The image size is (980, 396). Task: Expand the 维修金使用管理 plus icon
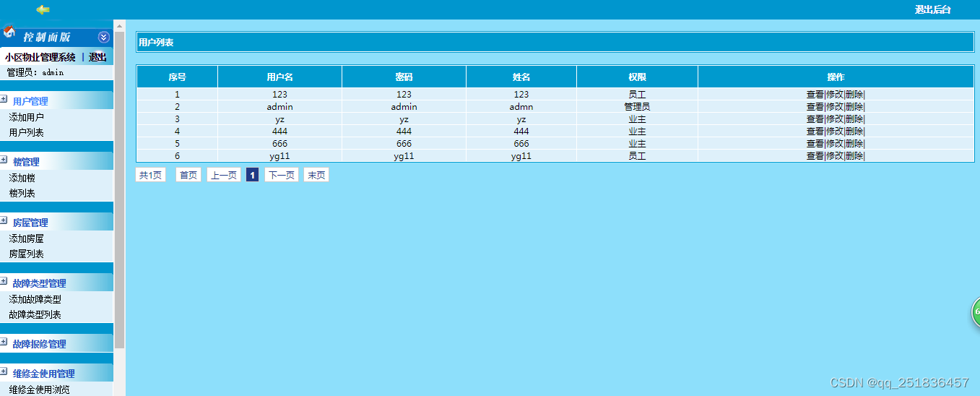[4, 371]
